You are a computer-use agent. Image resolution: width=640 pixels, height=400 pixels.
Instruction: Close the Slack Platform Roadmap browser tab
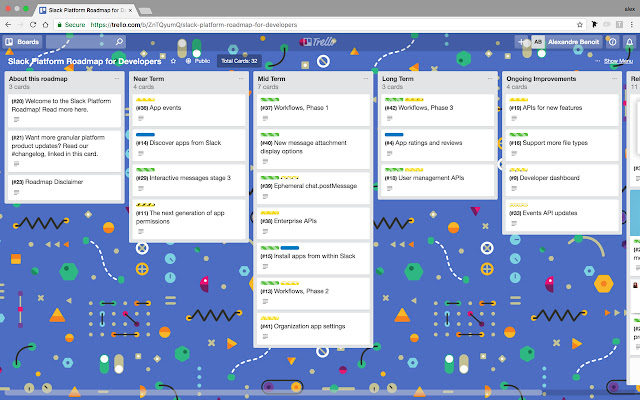pos(130,10)
